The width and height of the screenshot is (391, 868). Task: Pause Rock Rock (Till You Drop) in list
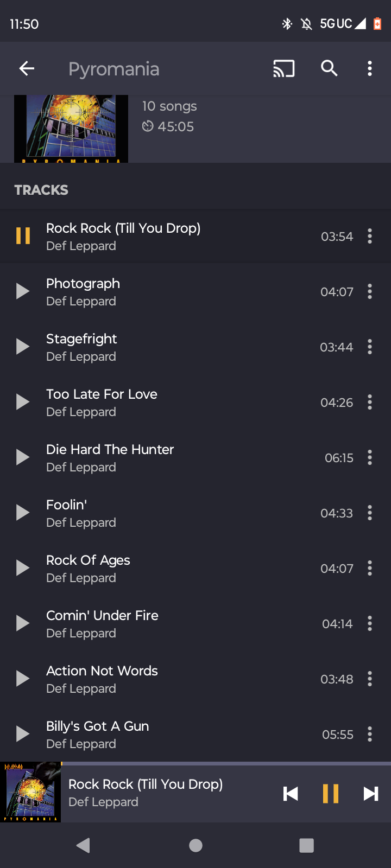pyautogui.click(x=23, y=236)
